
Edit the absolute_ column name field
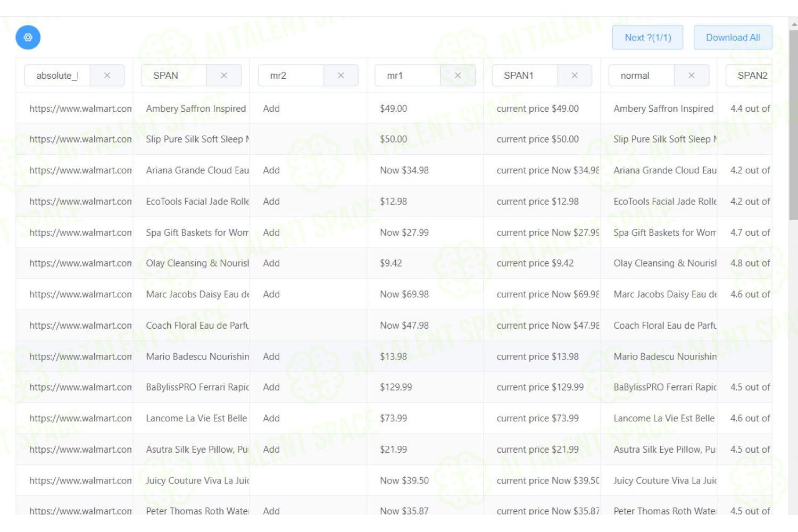(57, 76)
